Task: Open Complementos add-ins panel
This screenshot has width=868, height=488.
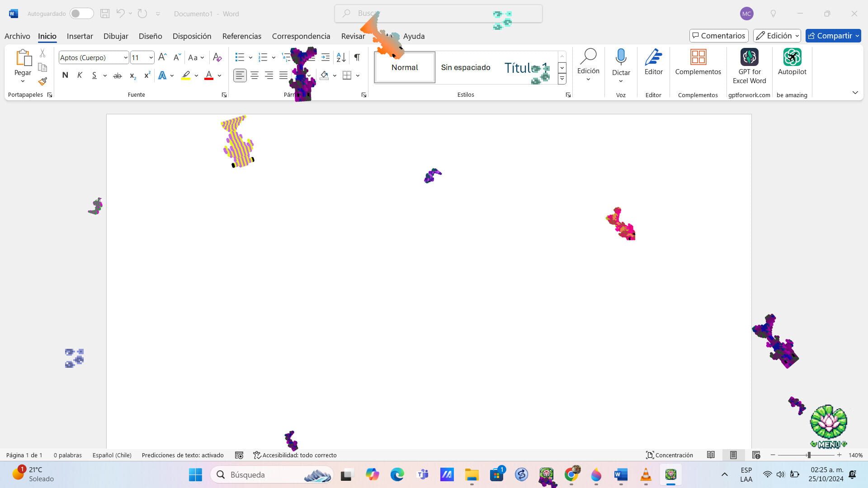Action: (698, 63)
